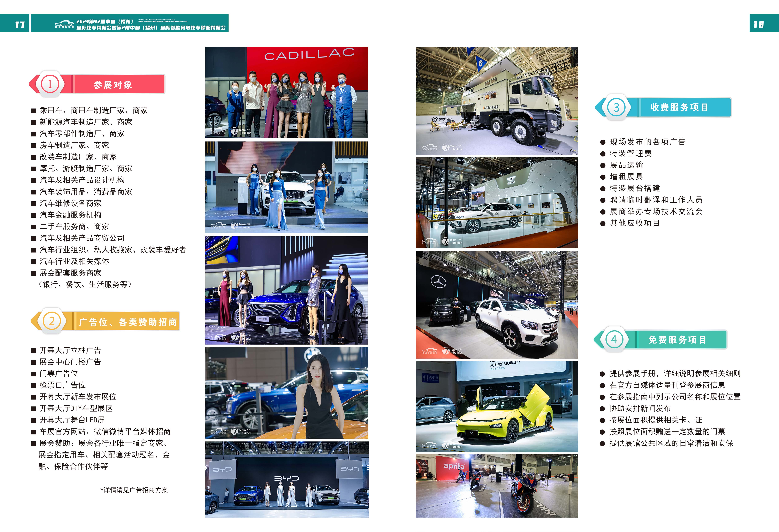Click text 开幕大厅新车发布展位
The image size is (779, 532).
click(78, 397)
